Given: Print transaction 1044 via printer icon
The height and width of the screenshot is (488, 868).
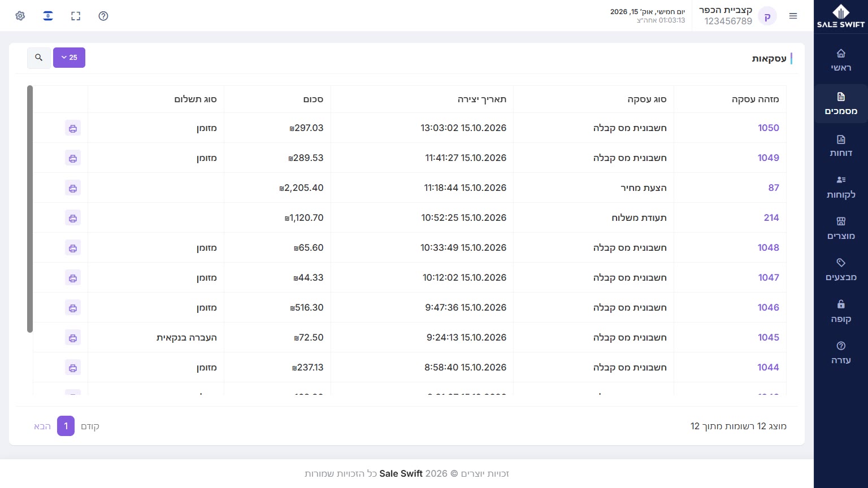Looking at the screenshot, I should (73, 367).
